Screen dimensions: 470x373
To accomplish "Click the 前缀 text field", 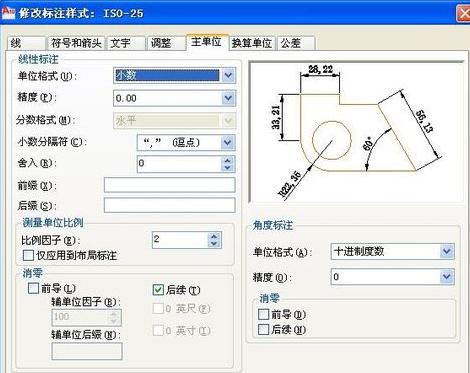I will pos(170,185).
